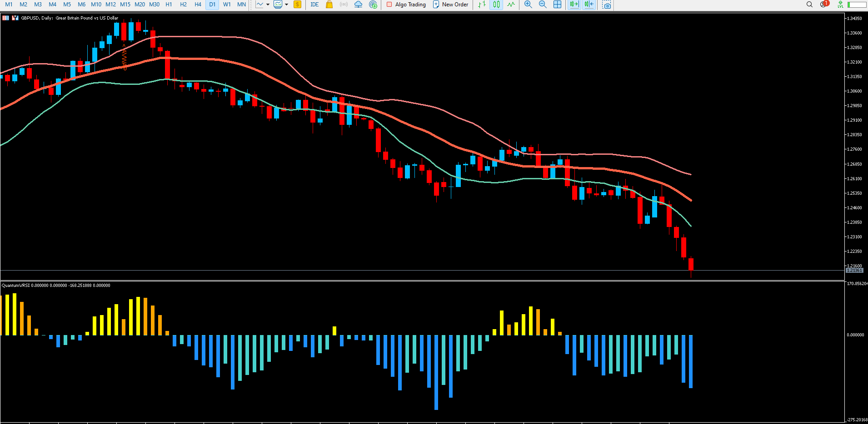Zoom in on the chart

528,5
